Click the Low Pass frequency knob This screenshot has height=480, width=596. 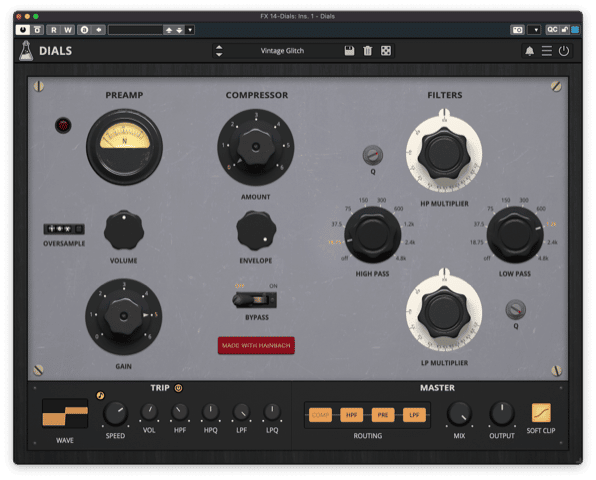(515, 235)
